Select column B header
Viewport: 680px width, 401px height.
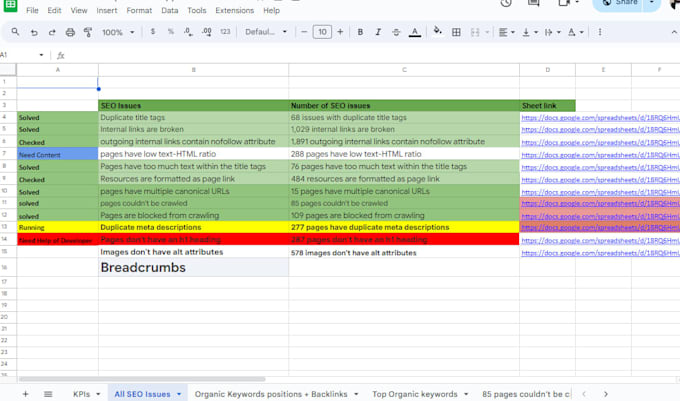(193, 70)
